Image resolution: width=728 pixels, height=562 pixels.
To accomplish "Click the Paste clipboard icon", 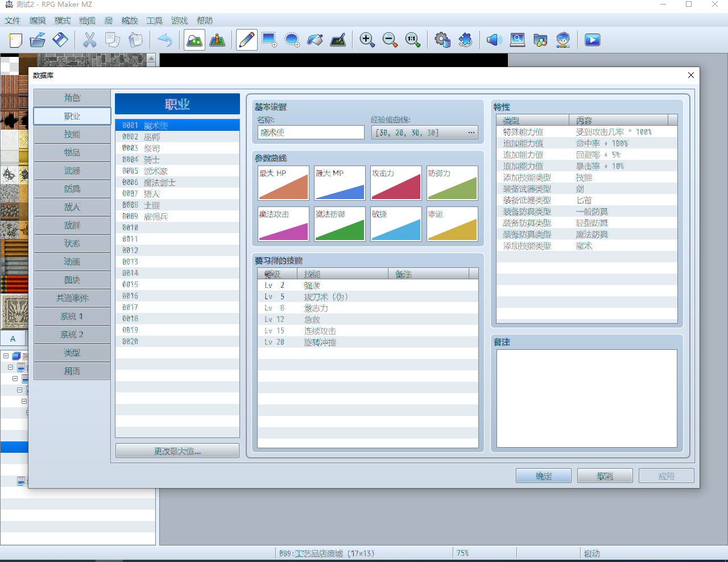I will 135,40.
